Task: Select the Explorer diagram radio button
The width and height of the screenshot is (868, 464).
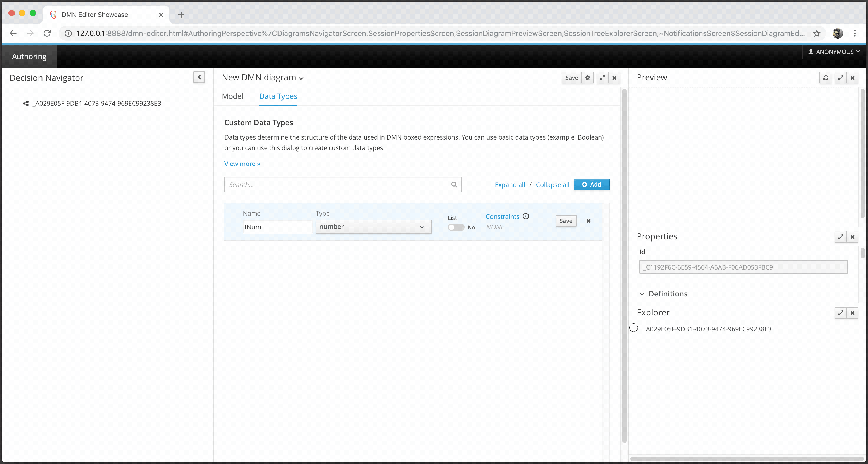Action: point(634,328)
